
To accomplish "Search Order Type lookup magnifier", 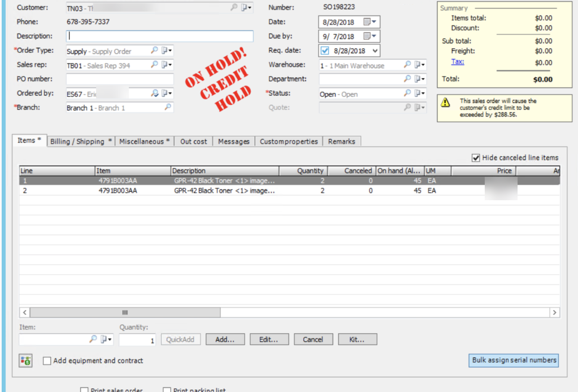I will (x=154, y=50).
